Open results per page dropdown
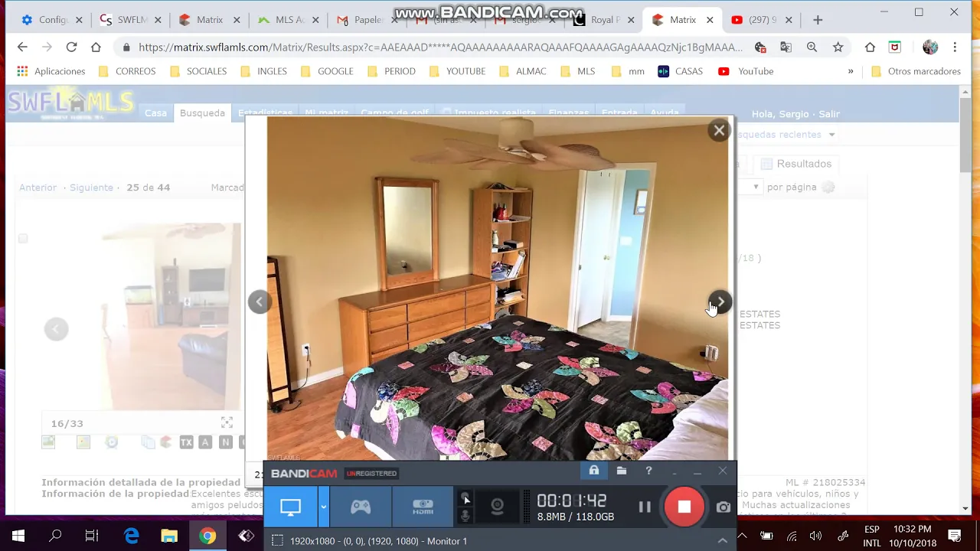This screenshot has width=980, height=551. pyautogui.click(x=756, y=187)
